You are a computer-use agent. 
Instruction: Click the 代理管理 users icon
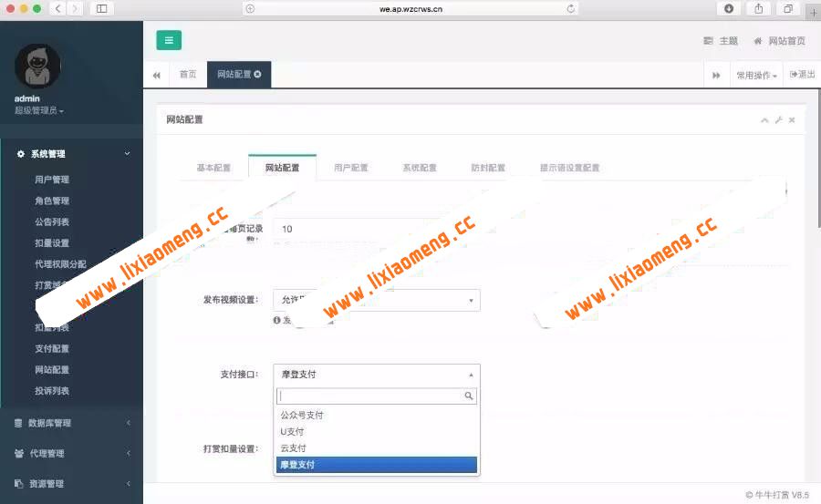pyautogui.click(x=18, y=453)
